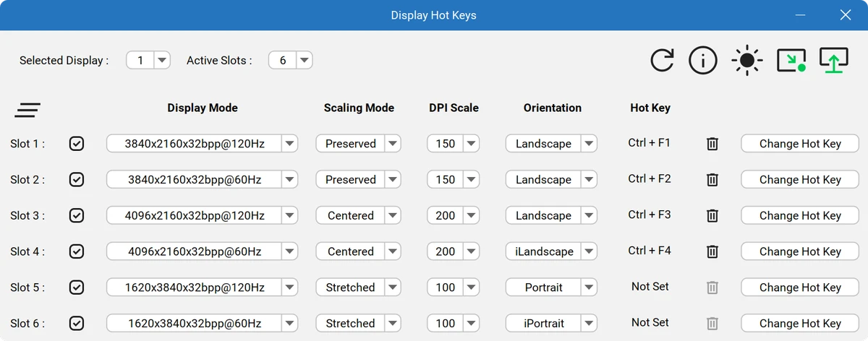Open Slot 5 display mode 1620x3840x32bpp@120Hz dropdown
The height and width of the screenshot is (341, 868).
point(203,288)
